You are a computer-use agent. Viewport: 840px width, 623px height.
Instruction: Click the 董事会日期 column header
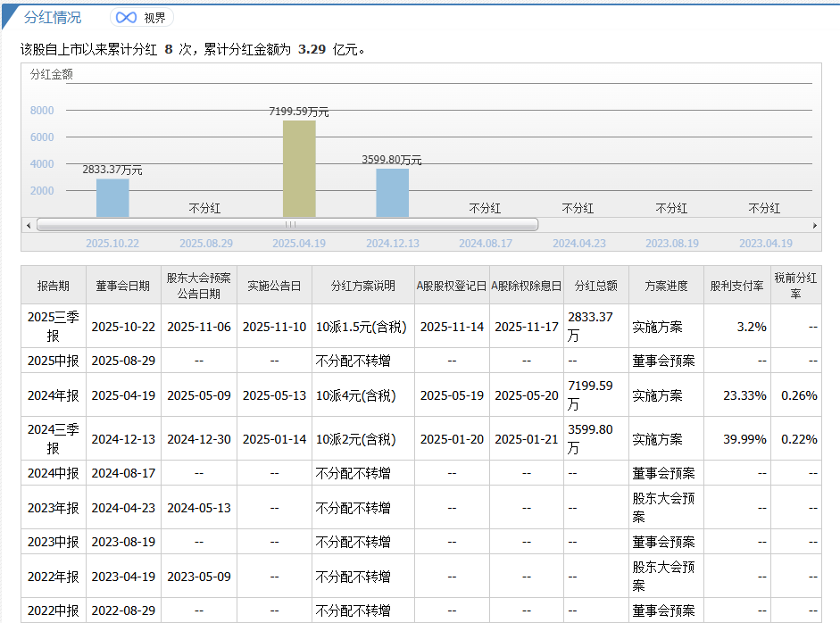pyautogui.click(x=123, y=286)
